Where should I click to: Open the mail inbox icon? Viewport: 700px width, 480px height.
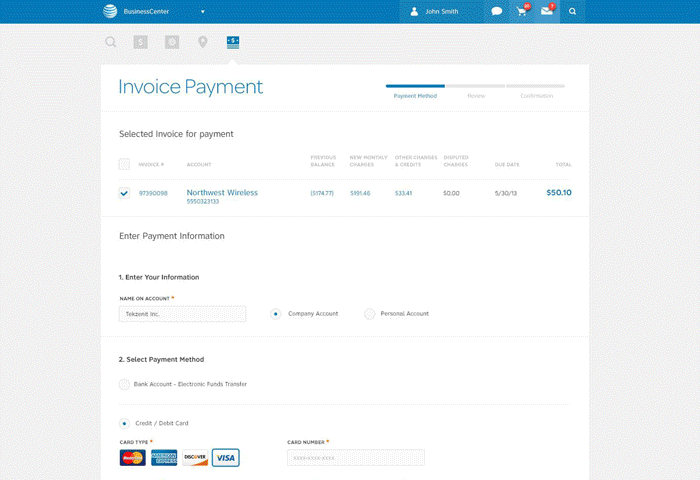[x=547, y=11]
